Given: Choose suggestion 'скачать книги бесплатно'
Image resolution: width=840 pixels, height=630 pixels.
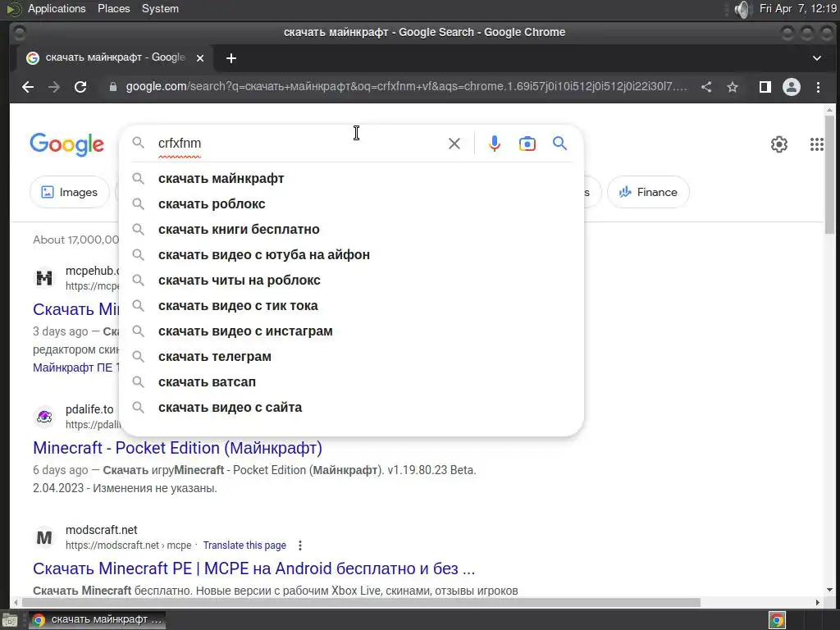Looking at the screenshot, I should [x=351, y=230].
